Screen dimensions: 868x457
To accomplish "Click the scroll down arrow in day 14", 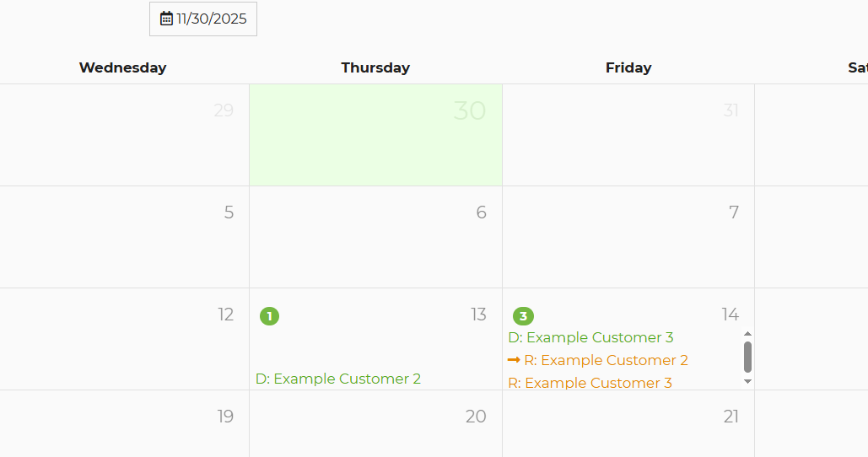I will (747, 382).
